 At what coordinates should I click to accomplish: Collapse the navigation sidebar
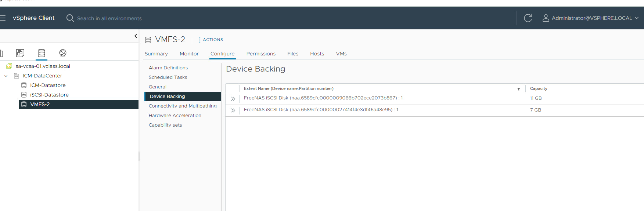tap(136, 36)
